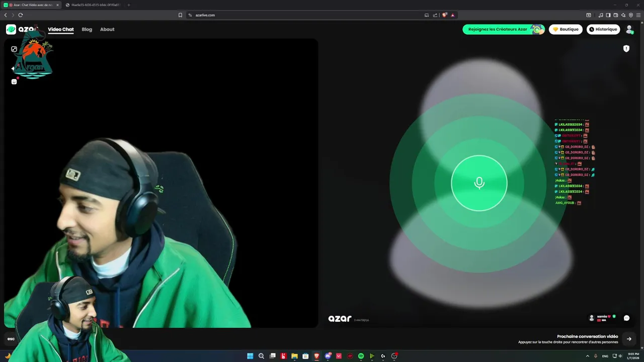Open the user profile avatar icon

point(629,30)
